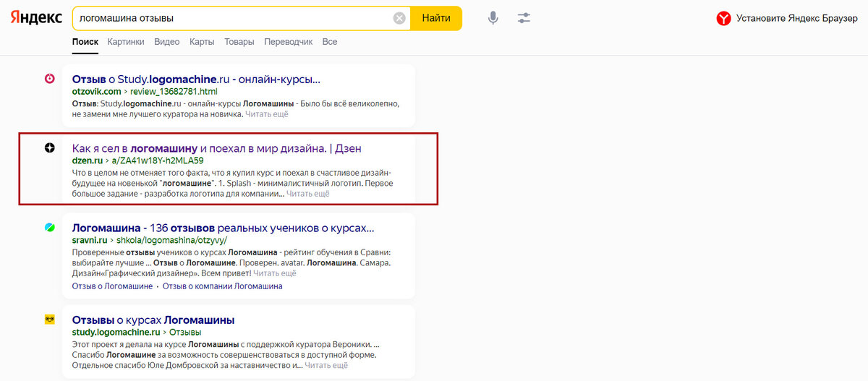The width and height of the screenshot is (868, 381).
Task: Open result Как я сел в логомашину
Action: [x=217, y=148]
